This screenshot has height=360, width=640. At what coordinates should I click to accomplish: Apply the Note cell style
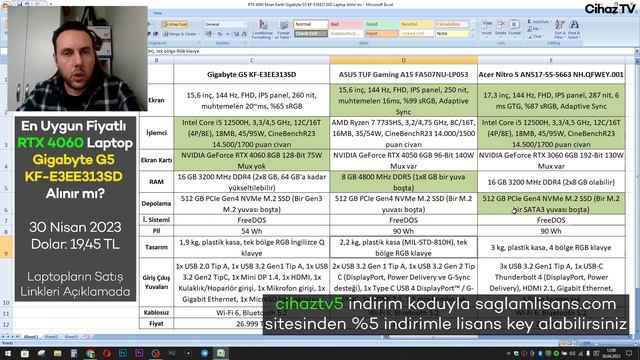(x=451, y=34)
